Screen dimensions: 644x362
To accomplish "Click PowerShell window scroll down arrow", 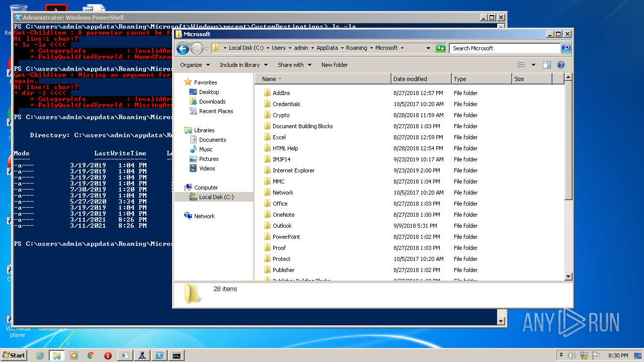I will coord(501,321).
